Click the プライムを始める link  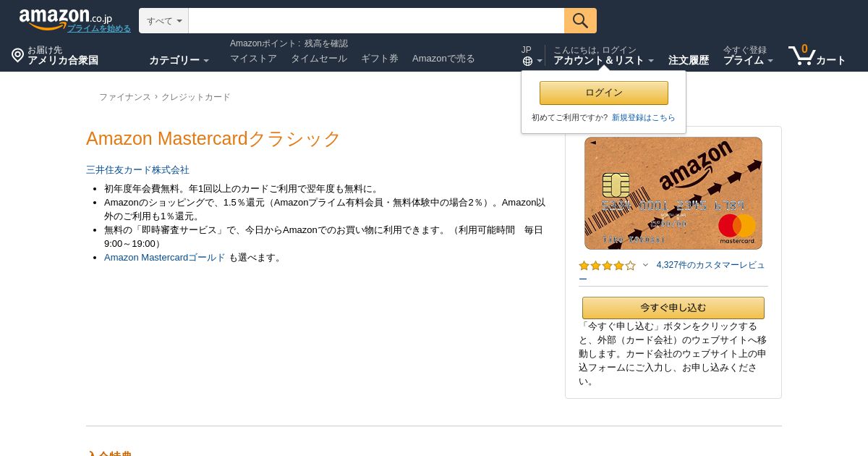(x=99, y=28)
